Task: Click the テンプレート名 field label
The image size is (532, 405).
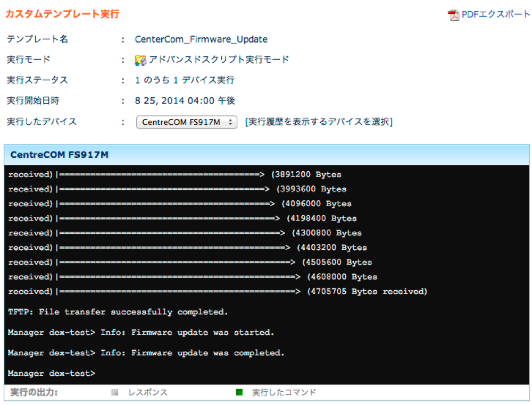Action: (37, 39)
